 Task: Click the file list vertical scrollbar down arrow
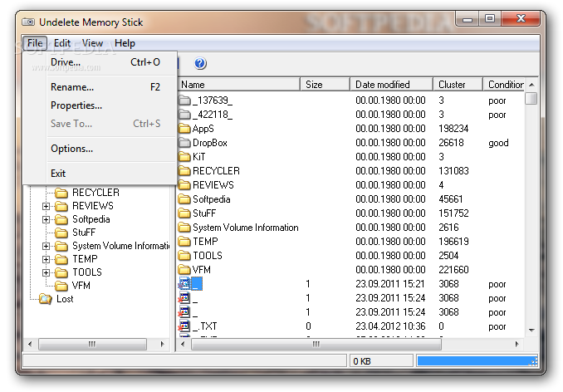coord(531,331)
